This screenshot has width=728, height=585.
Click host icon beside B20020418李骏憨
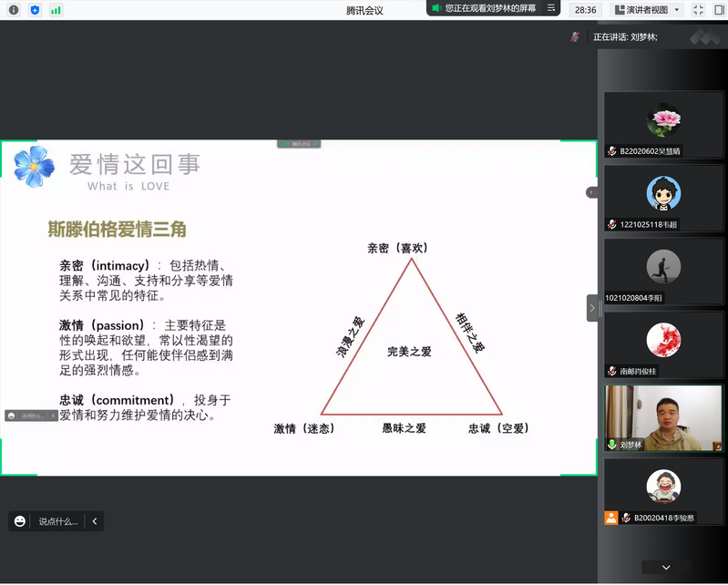[x=611, y=518]
